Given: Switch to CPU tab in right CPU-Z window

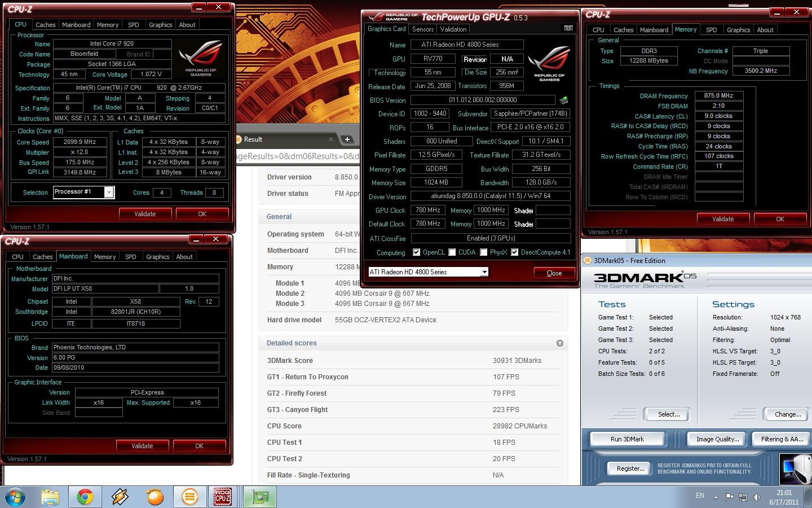Looking at the screenshot, I should (598, 30).
